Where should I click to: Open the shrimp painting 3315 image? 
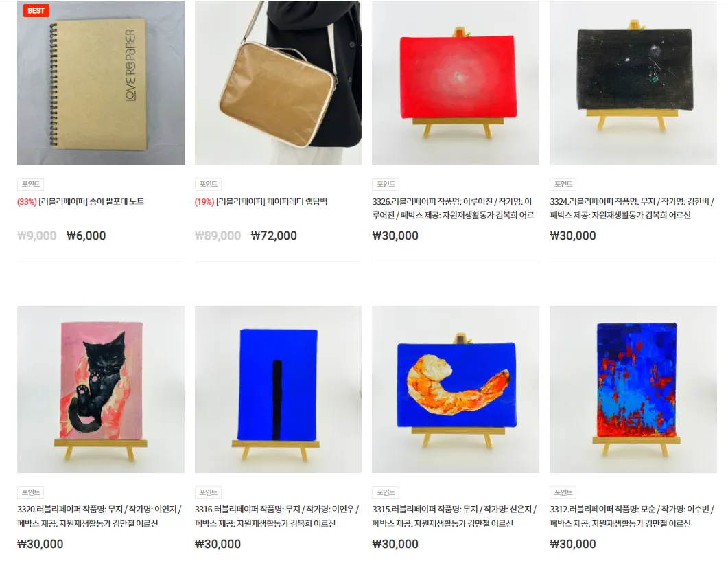pyautogui.click(x=456, y=389)
